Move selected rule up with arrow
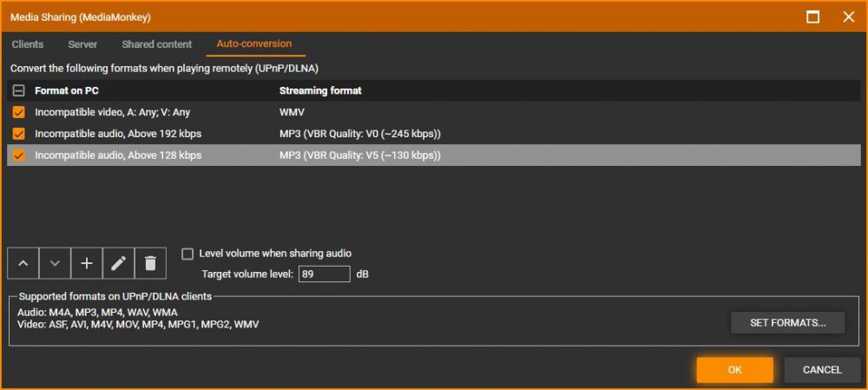Viewport: 868px width, 390px height. tap(23, 263)
